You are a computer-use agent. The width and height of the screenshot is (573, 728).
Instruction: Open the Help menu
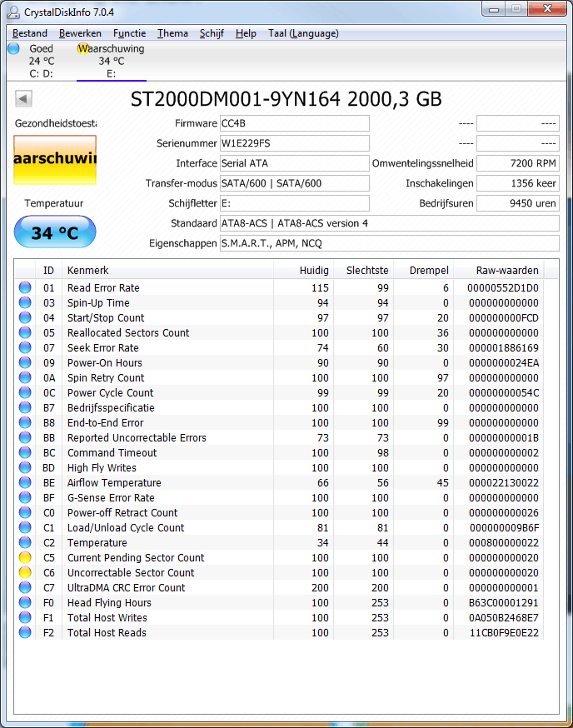246,33
